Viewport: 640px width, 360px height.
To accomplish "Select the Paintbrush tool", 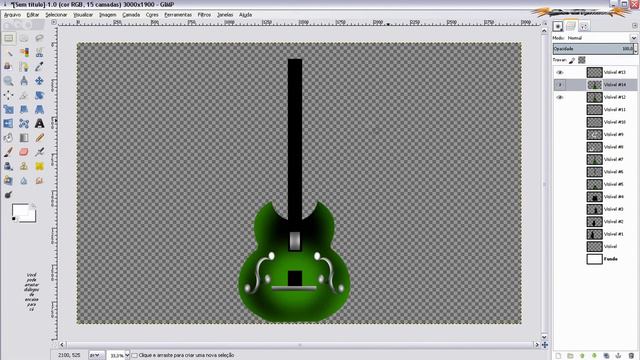I will [9, 152].
